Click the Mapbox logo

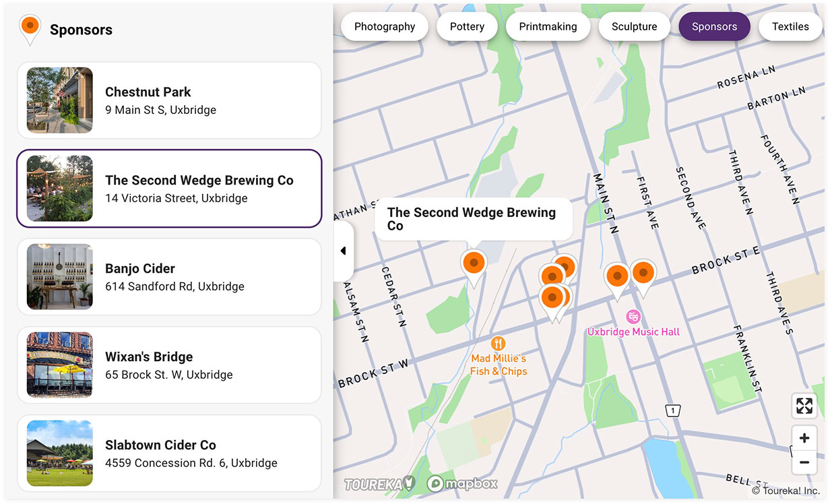462,483
